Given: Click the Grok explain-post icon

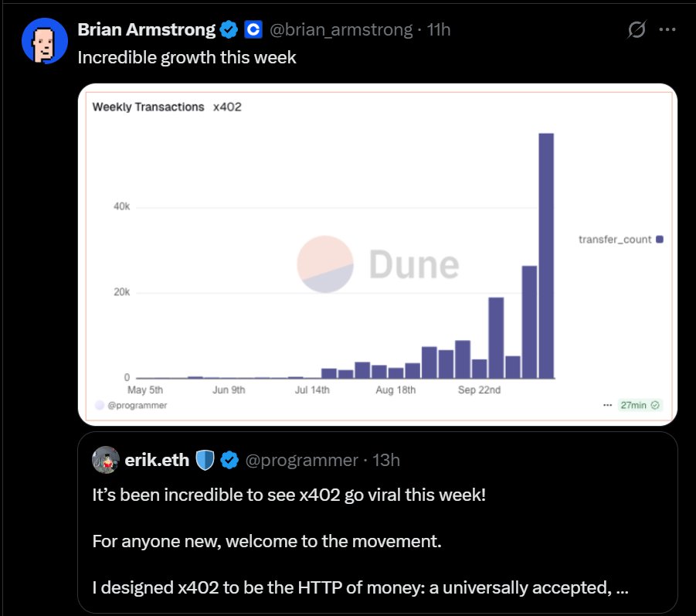Looking at the screenshot, I should [637, 29].
